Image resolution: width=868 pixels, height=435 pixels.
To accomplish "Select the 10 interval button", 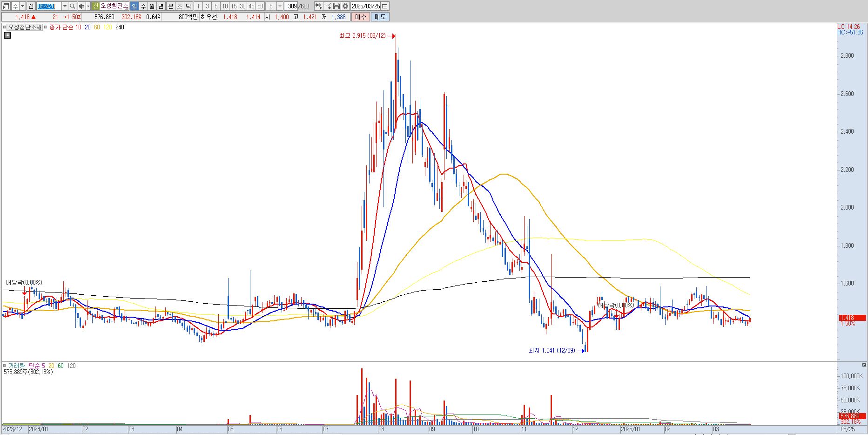I will click(x=225, y=6).
